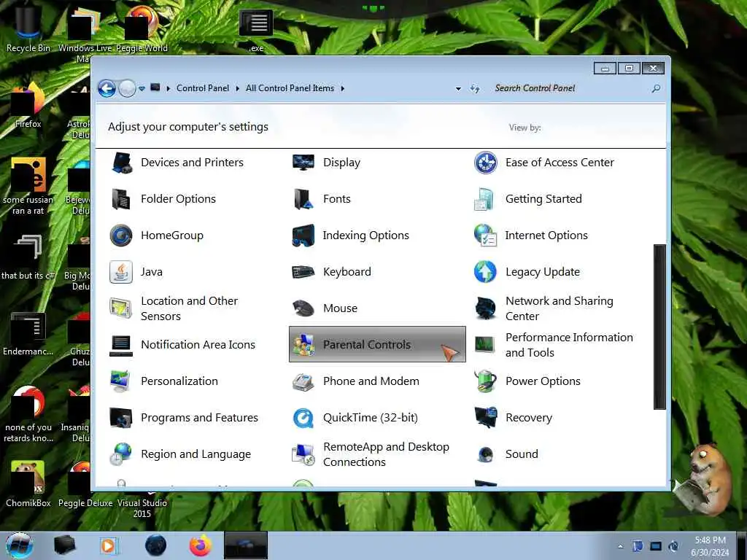Screen dimensions: 747x560
Task: Click the Network and Sharing Center icon
Action: (x=485, y=308)
